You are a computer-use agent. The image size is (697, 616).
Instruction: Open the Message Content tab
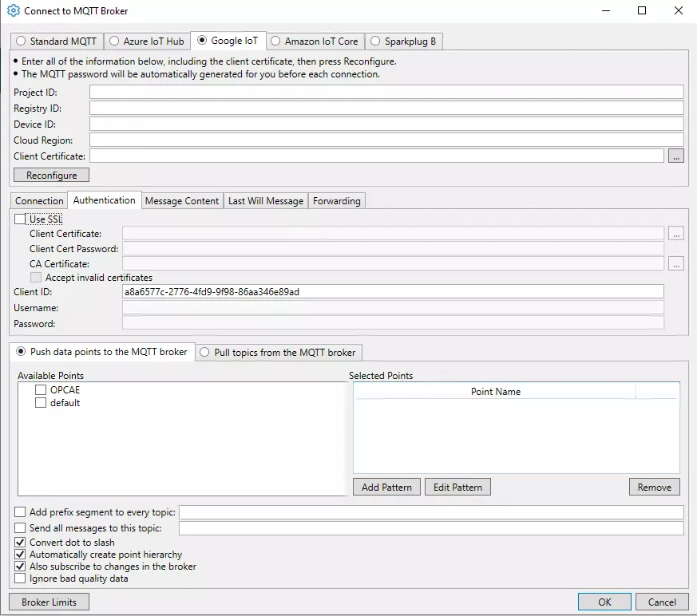[x=182, y=201]
